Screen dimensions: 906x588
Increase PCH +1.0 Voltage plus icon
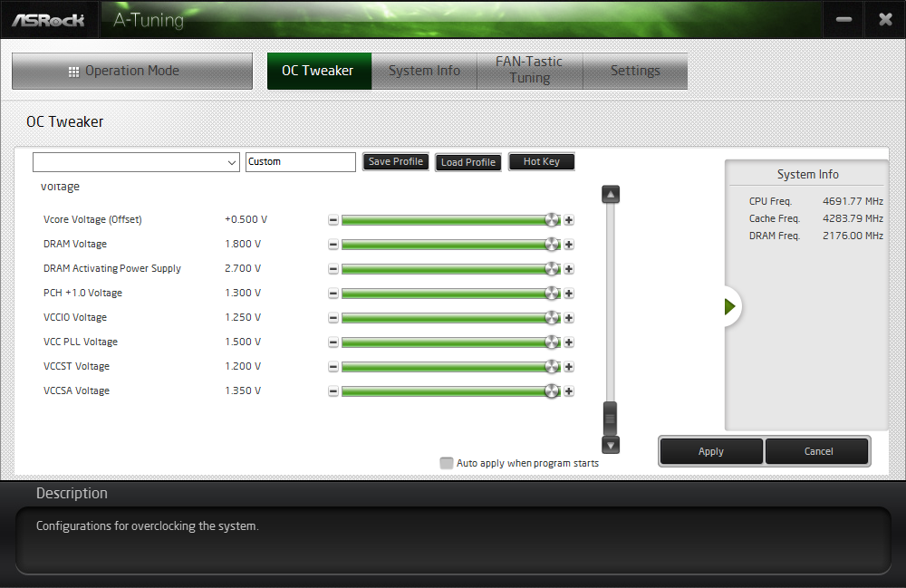click(569, 294)
